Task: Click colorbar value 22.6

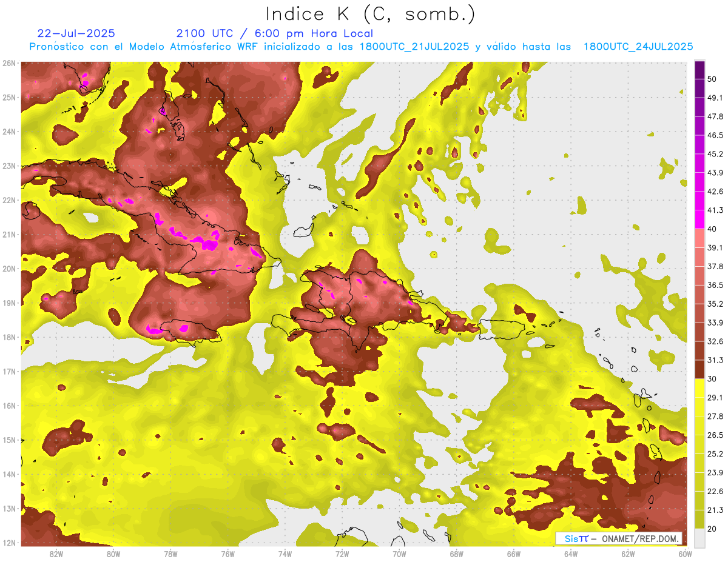Action: [x=715, y=491]
